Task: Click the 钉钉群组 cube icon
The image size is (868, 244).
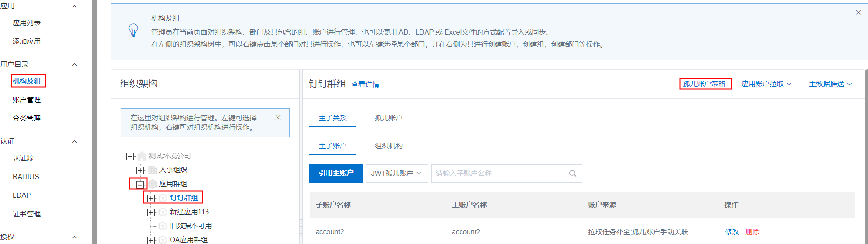Action: [x=163, y=198]
